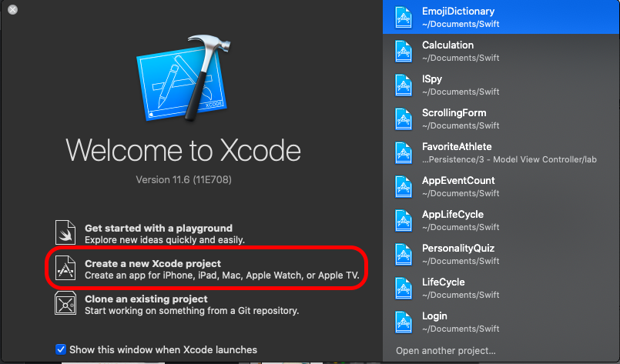The width and height of the screenshot is (620, 364).
Task: Select FavoriteAthlete in recent projects
Action: [x=501, y=153]
